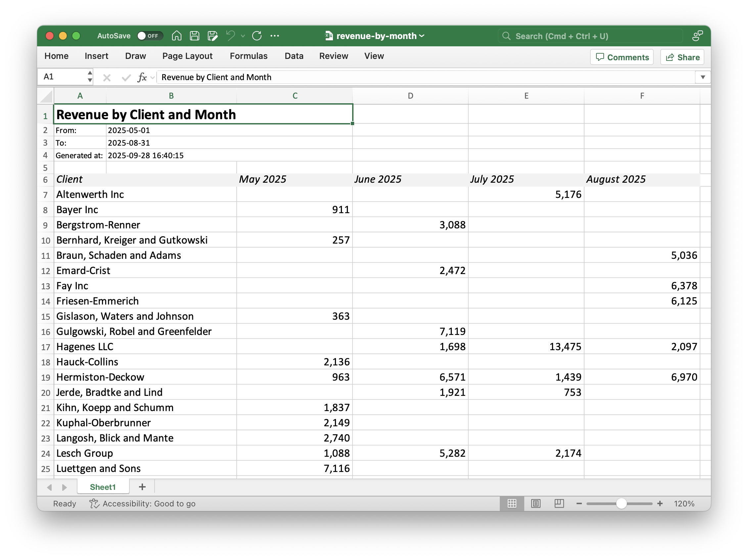The width and height of the screenshot is (748, 560).
Task: Insert a function using the fx icon
Action: [x=143, y=77]
